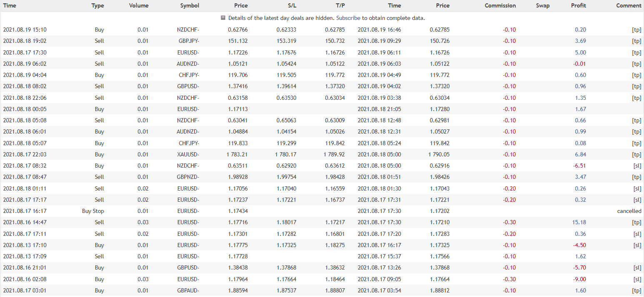Click the Swap column header

coord(543,5)
